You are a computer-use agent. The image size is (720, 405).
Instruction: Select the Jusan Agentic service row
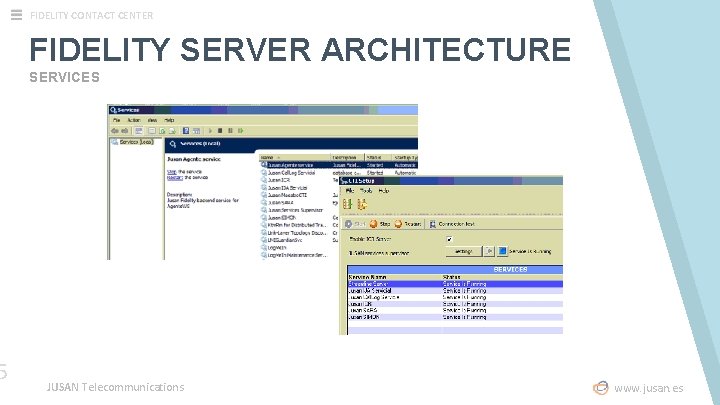click(339, 165)
